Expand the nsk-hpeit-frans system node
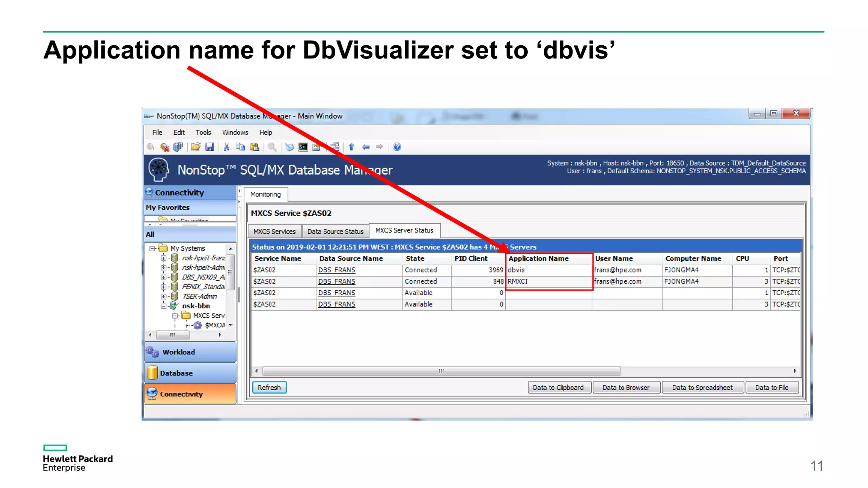Viewport: 868px width, 488px height. (163, 258)
